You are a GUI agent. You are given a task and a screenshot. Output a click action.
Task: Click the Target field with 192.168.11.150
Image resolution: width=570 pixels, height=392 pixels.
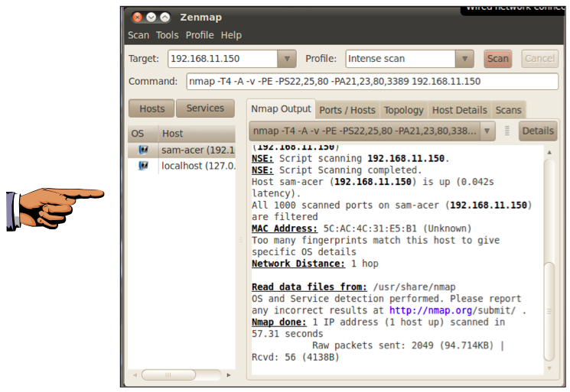pyautogui.click(x=223, y=59)
